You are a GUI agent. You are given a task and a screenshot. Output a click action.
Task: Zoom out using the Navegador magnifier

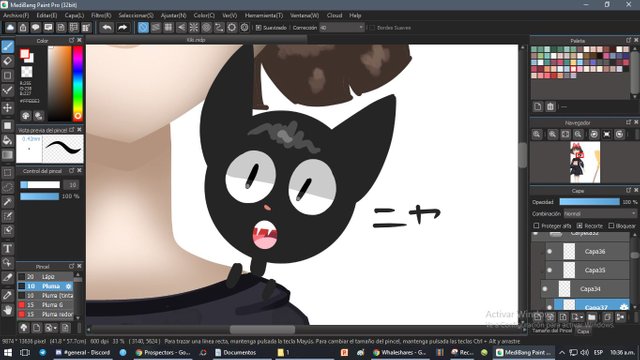578,134
